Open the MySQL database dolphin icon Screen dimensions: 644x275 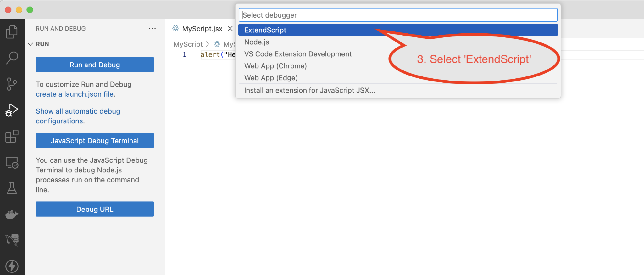12,240
